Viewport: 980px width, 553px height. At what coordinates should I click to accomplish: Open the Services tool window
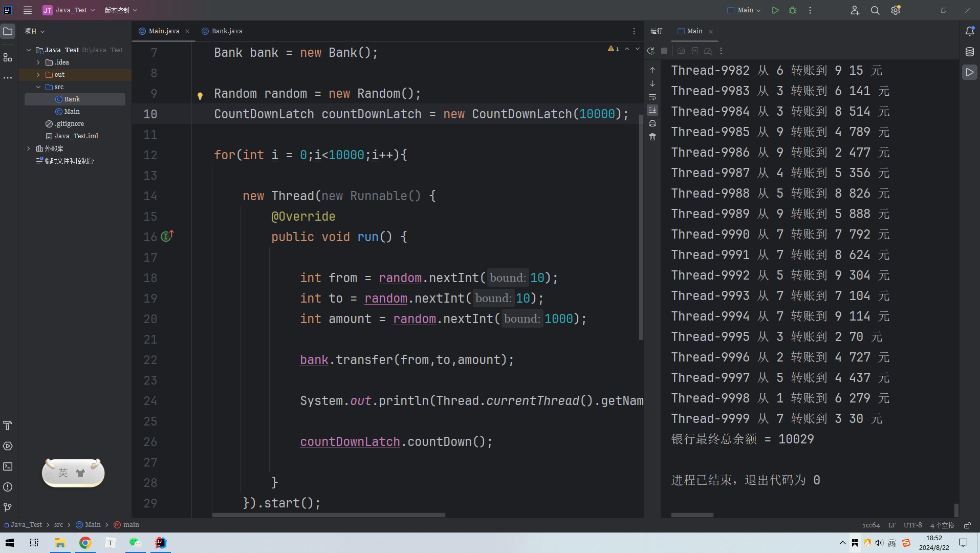[8, 446]
